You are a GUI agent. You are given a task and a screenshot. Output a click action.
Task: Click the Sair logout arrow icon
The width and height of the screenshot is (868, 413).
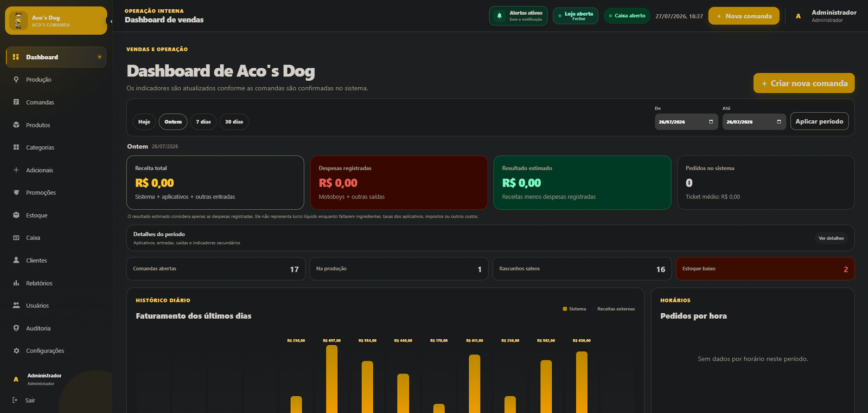pyautogui.click(x=15, y=400)
